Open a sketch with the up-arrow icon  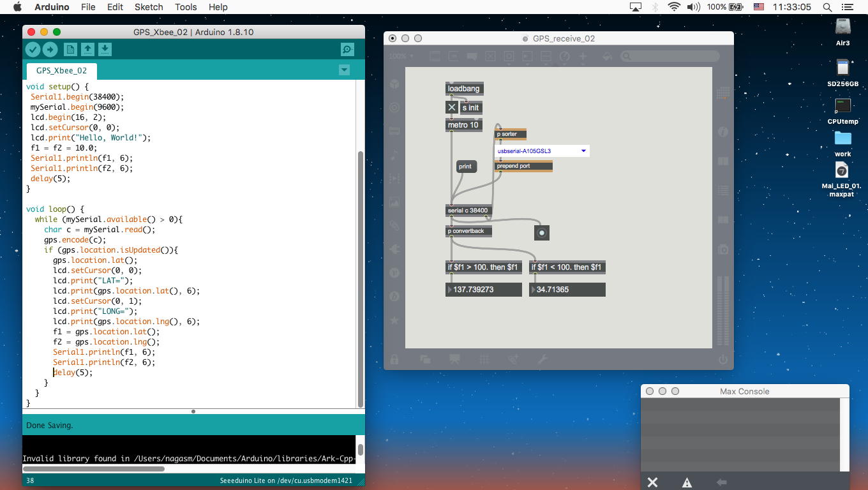(87, 50)
